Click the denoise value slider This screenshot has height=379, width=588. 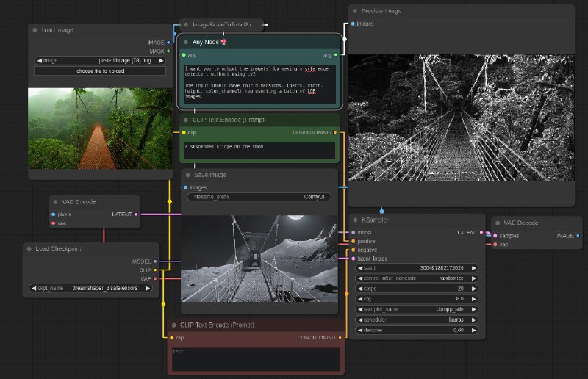tap(417, 330)
